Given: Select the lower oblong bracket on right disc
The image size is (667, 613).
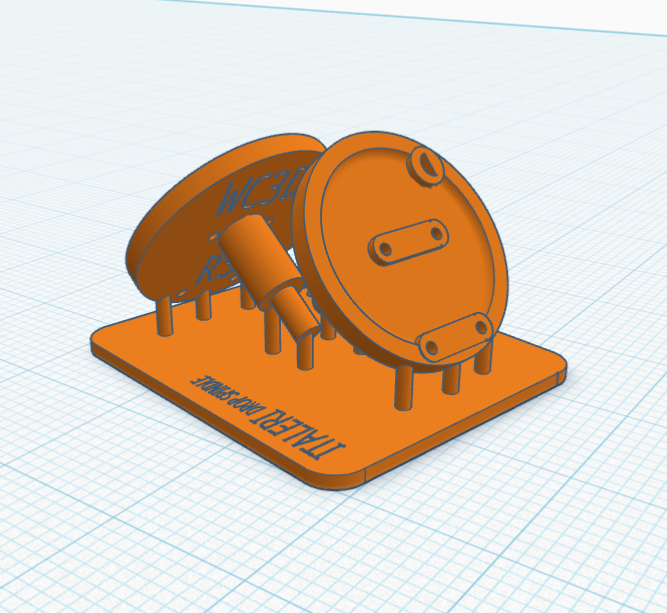Looking at the screenshot, I should pos(455,338).
